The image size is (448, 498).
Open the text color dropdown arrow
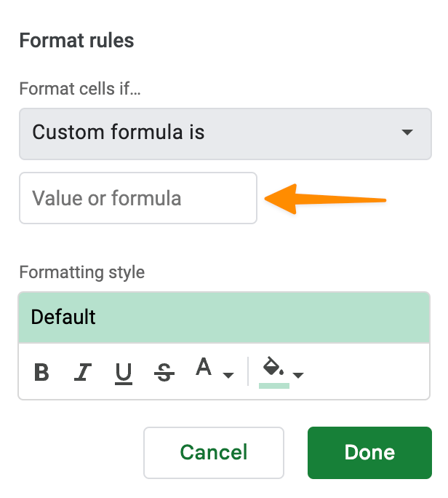pos(228,375)
